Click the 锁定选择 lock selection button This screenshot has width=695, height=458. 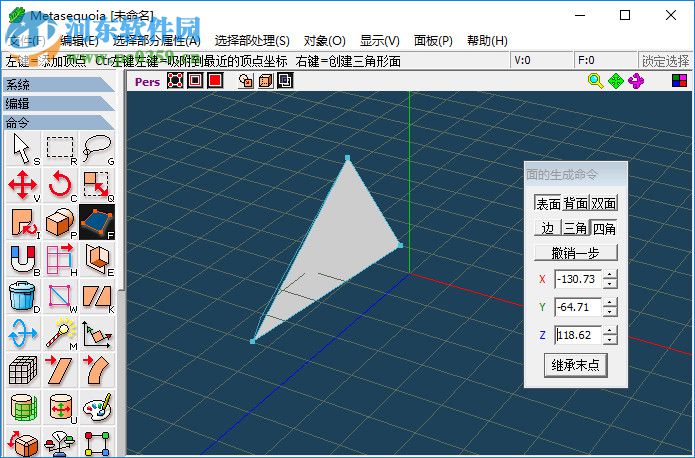[x=665, y=61]
